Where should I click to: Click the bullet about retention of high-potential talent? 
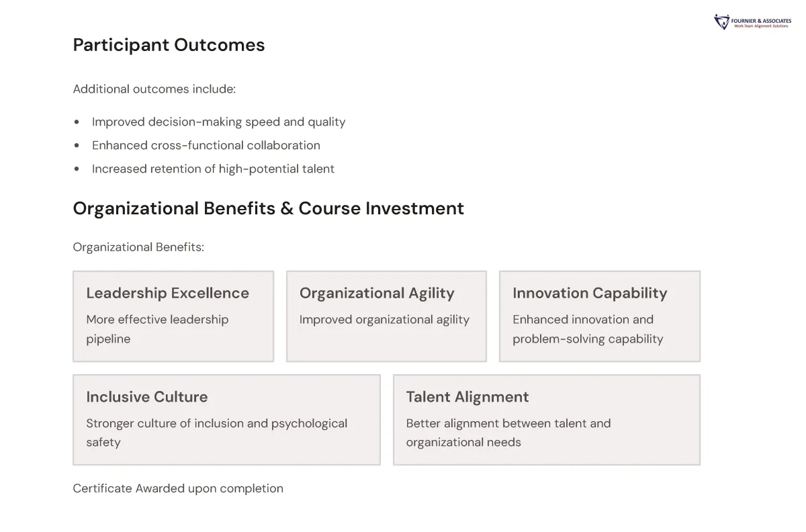pyautogui.click(x=213, y=169)
